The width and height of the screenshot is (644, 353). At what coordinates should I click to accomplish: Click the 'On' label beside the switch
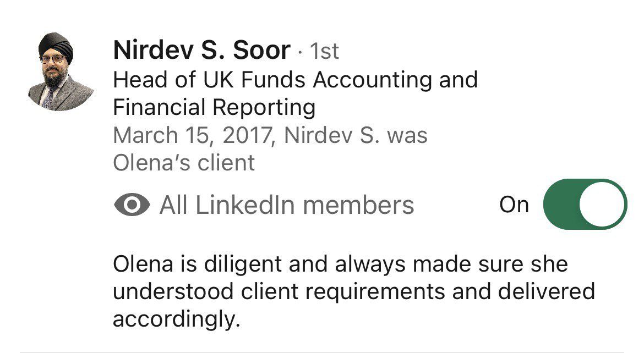click(514, 205)
